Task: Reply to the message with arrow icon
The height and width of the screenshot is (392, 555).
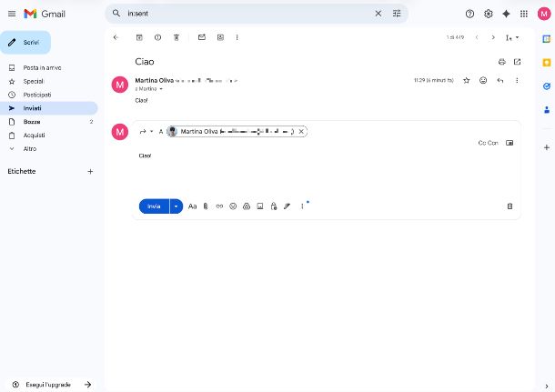Action: coord(499,80)
